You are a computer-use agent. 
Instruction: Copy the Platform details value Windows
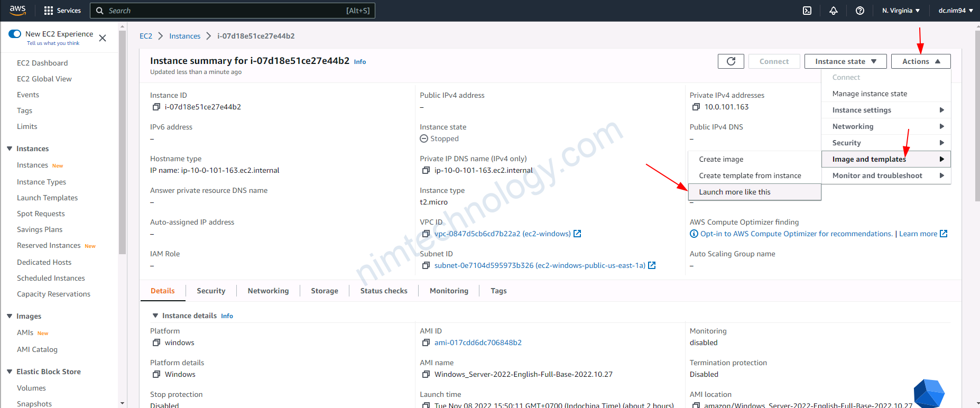click(156, 374)
